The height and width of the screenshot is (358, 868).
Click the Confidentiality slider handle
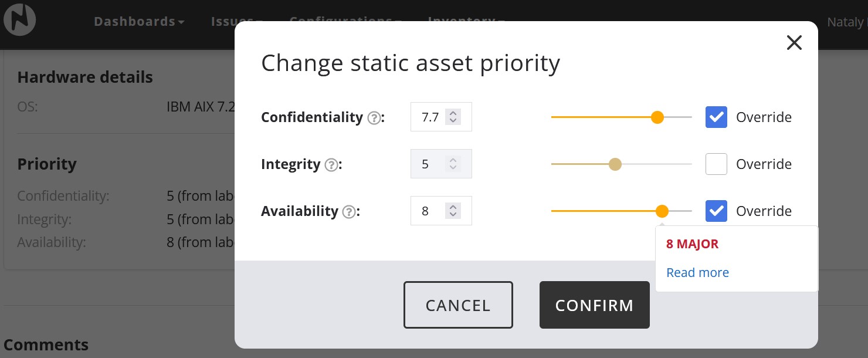[657, 117]
